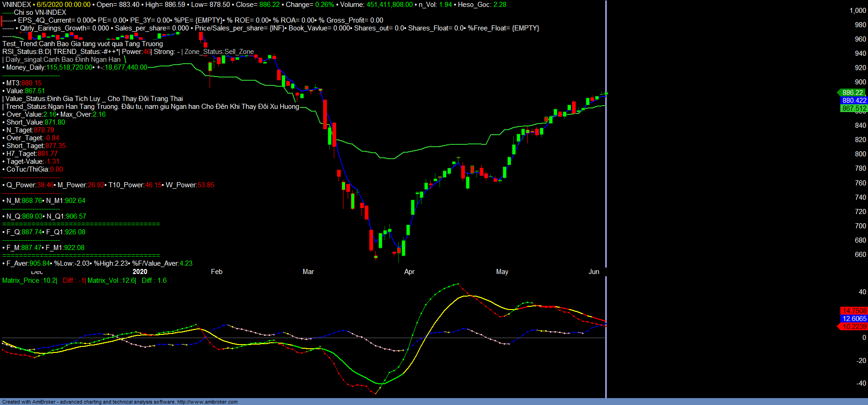This screenshot has width=868, height=405.
Task: Select the Jun label on time axis
Action: coord(594,272)
